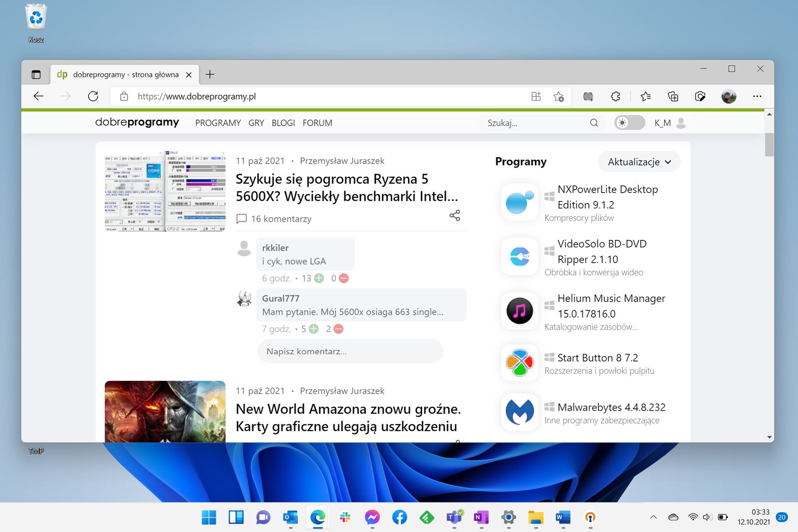Open tab actions menu in Edge
798x532 pixels.
click(x=36, y=75)
